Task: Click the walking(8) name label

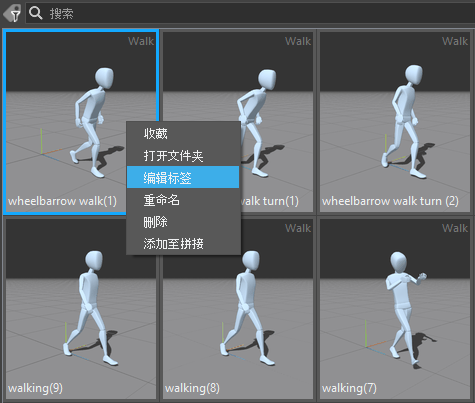Action: [x=192, y=388]
